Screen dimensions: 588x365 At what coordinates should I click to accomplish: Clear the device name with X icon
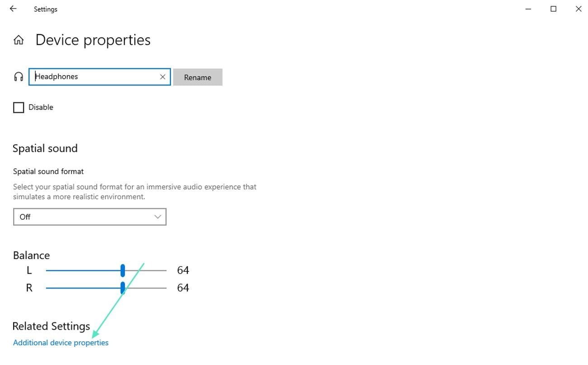click(162, 77)
